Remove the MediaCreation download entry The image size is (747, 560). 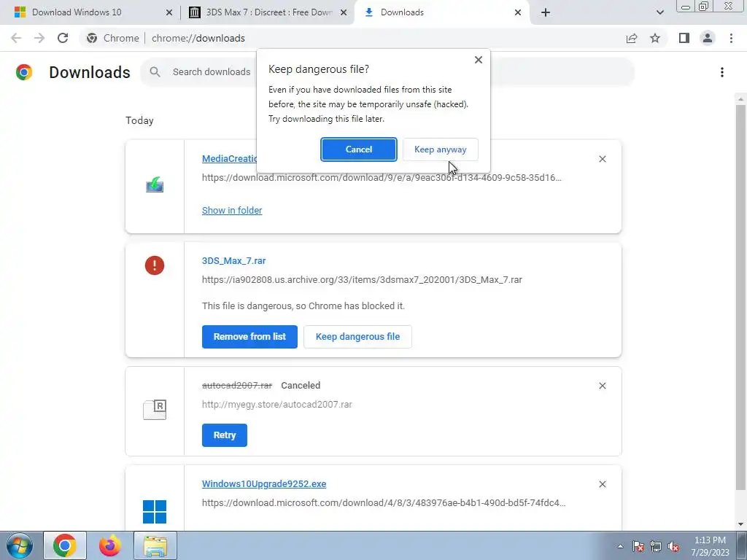coord(602,159)
